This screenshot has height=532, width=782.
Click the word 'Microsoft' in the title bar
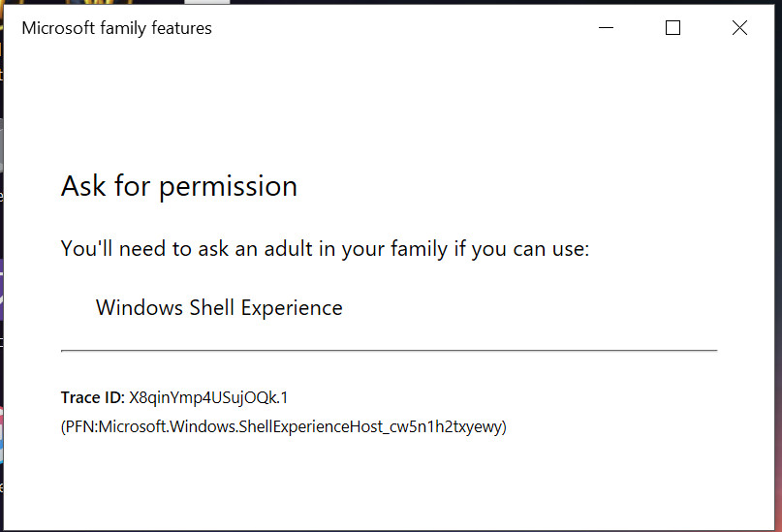(x=56, y=28)
